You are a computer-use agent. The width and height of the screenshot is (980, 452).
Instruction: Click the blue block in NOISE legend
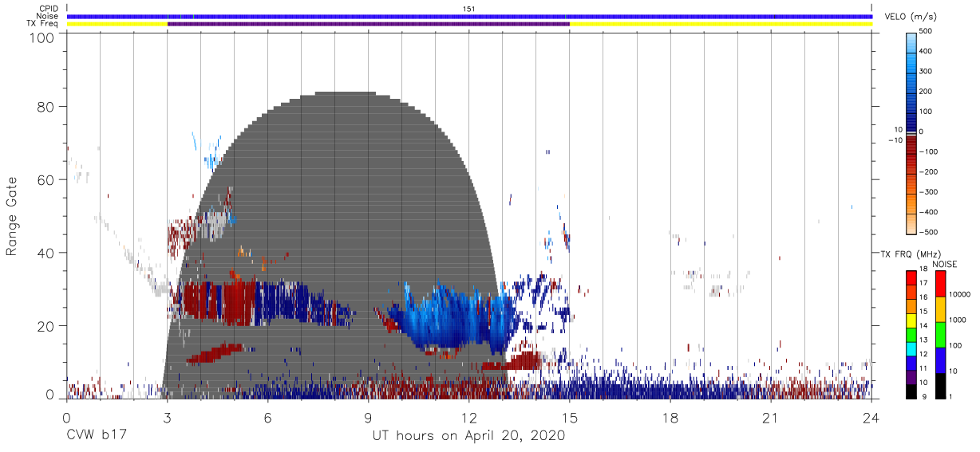click(940, 360)
